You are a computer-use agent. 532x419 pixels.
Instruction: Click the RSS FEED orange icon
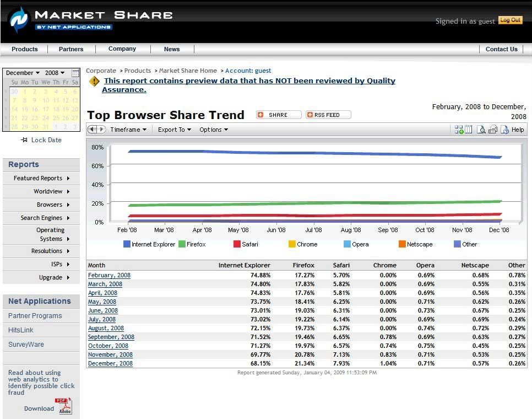coord(310,115)
